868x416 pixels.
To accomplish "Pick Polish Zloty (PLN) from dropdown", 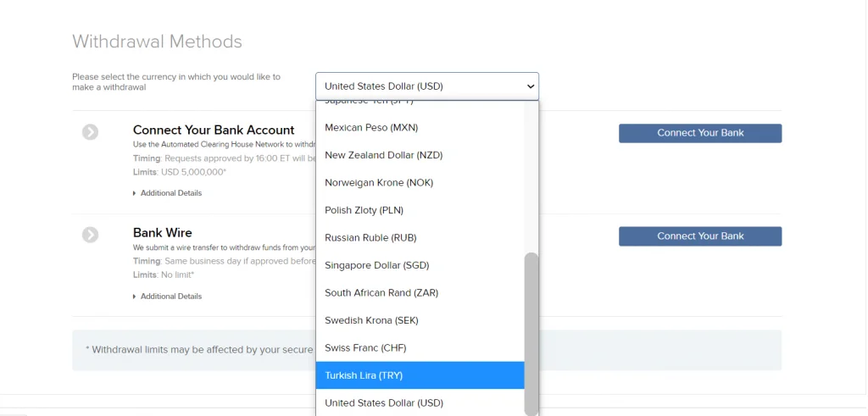I will 365,210.
